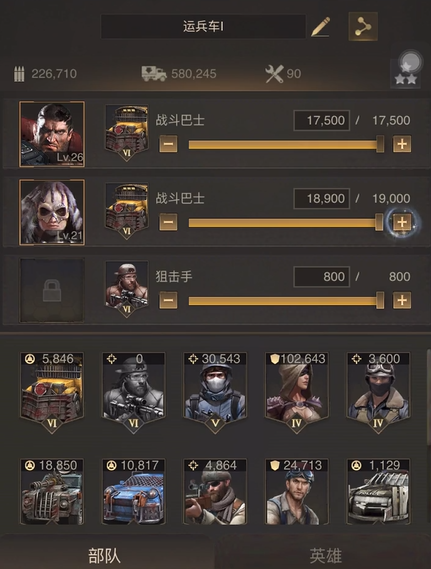
Task: Click the 18,900 troop count field
Action: (322, 198)
